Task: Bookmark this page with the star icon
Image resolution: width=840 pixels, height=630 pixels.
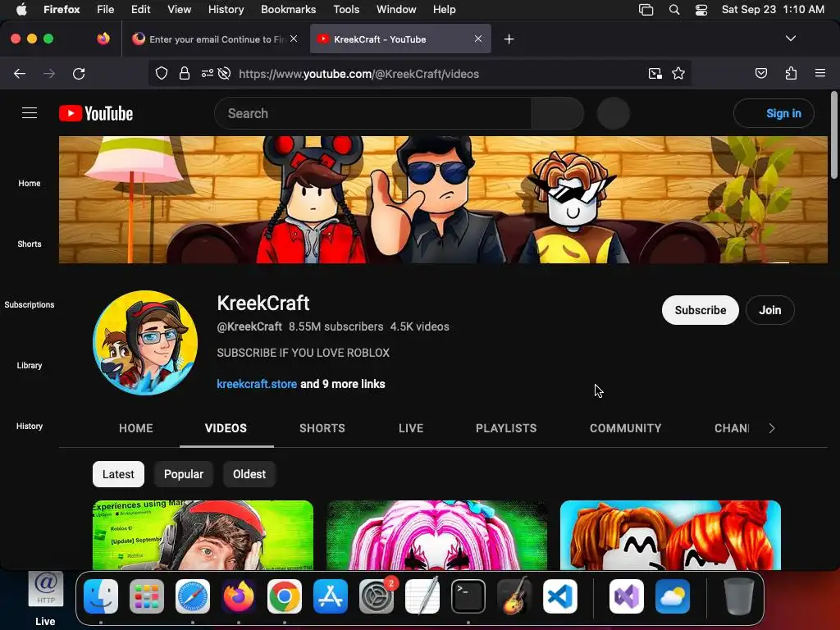Action: 678,73
